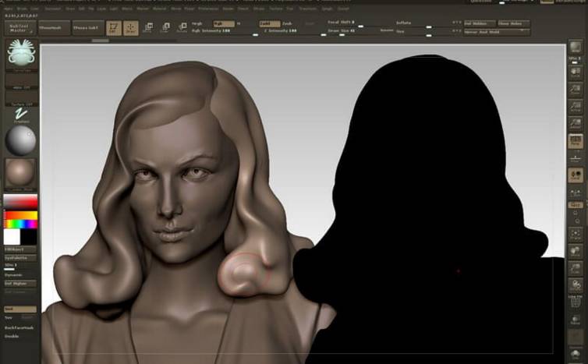Open the current brush thumbnail
The height and width of the screenshot is (364, 588).
pyautogui.click(x=21, y=55)
